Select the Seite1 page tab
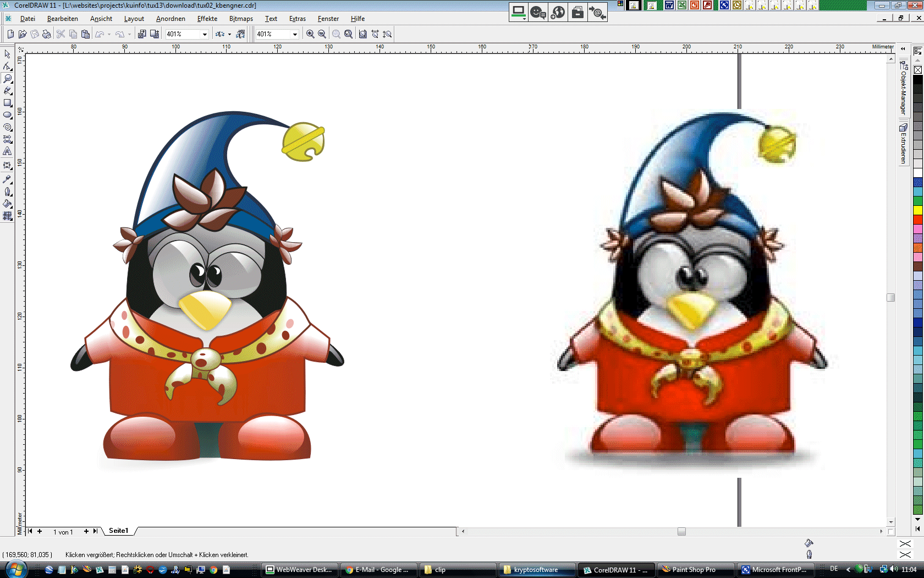The height and width of the screenshot is (578, 924). (x=118, y=531)
